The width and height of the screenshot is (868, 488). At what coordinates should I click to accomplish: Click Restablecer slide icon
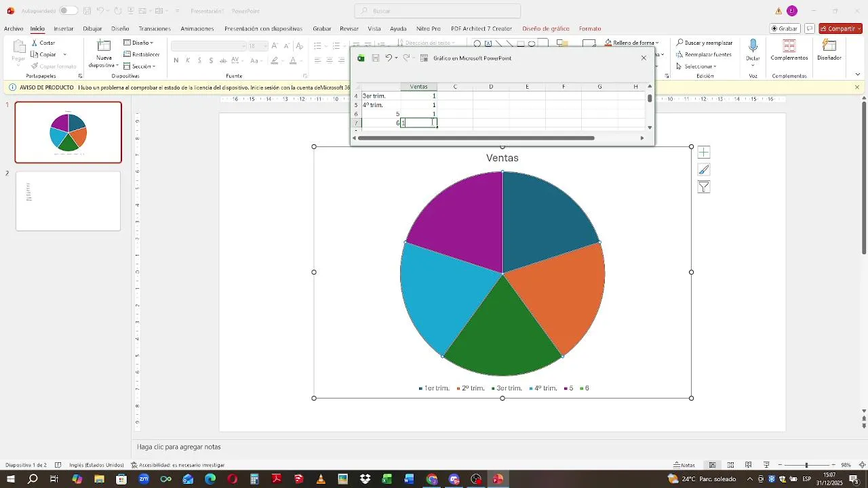tap(127, 54)
